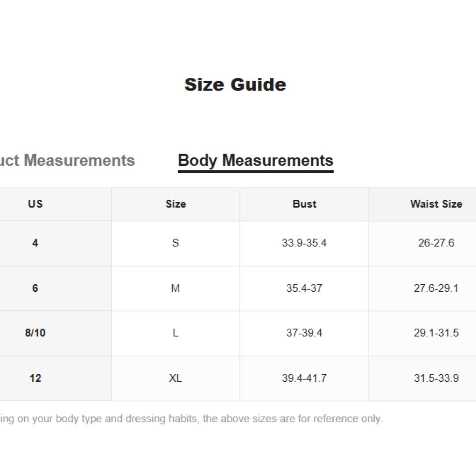Select the Body Measurements tab
Image resolution: width=476 pixels, height=476 pixels.
click(x=256, y=160)
